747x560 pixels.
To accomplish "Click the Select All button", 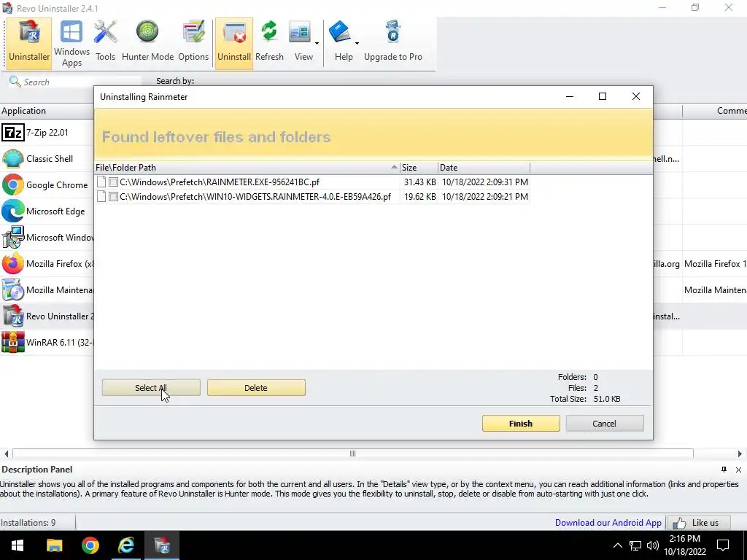I will (151, 388).
